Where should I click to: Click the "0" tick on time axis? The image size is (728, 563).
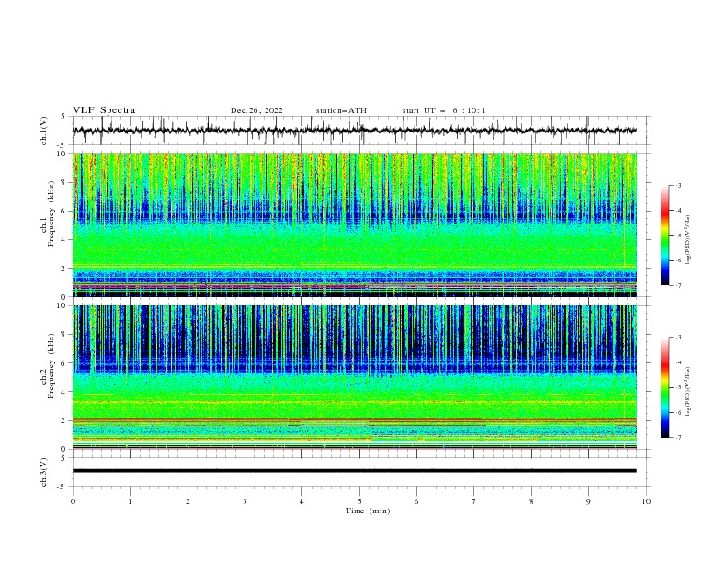[x=73, y=501]
